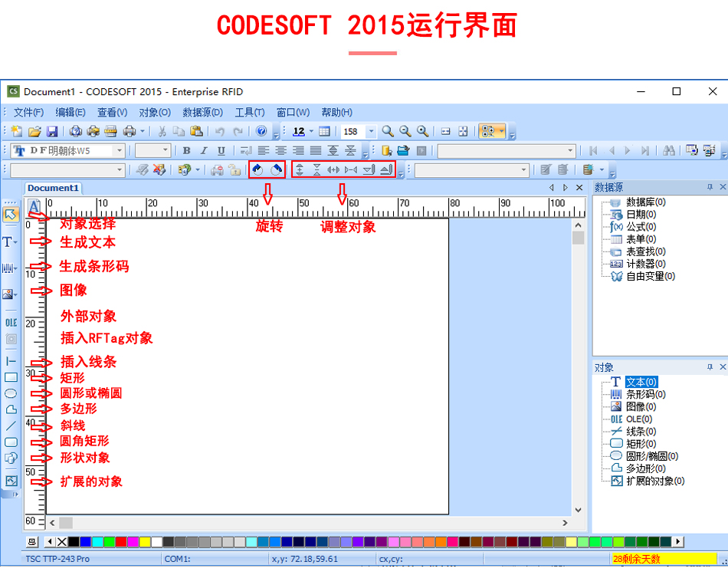Image resolution: width=728 pixels, height=575 pixels.
Task: Open the 工具(T) menu
Action: [x=249, y=113]
